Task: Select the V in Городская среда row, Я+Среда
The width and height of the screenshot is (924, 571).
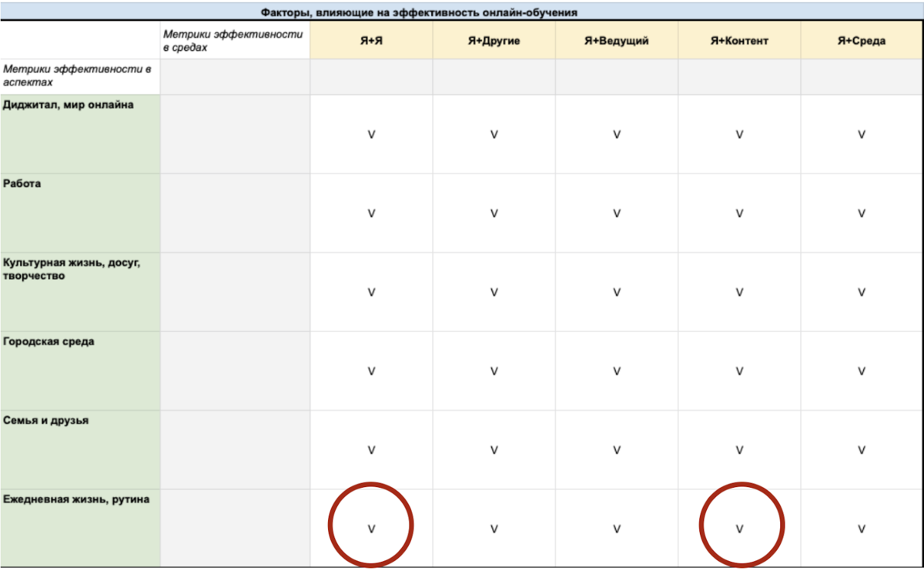Action: coord(862,371)
